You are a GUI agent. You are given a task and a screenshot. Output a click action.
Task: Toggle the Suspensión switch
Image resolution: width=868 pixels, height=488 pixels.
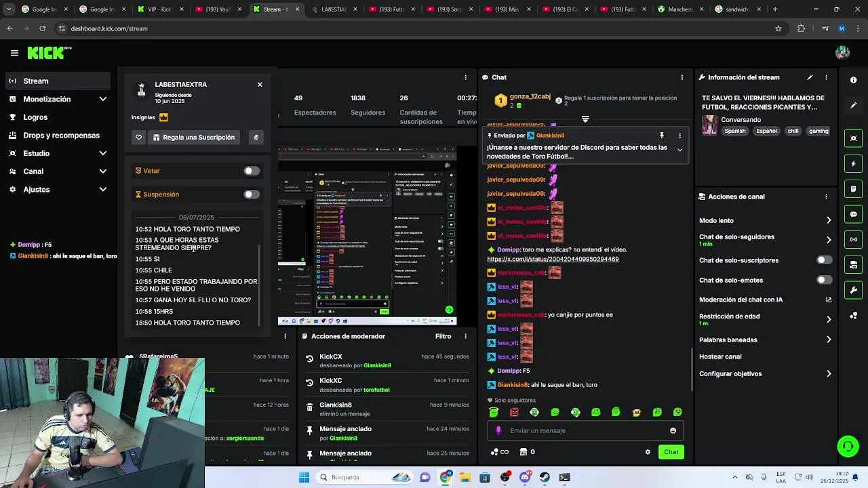pos(252,195)
